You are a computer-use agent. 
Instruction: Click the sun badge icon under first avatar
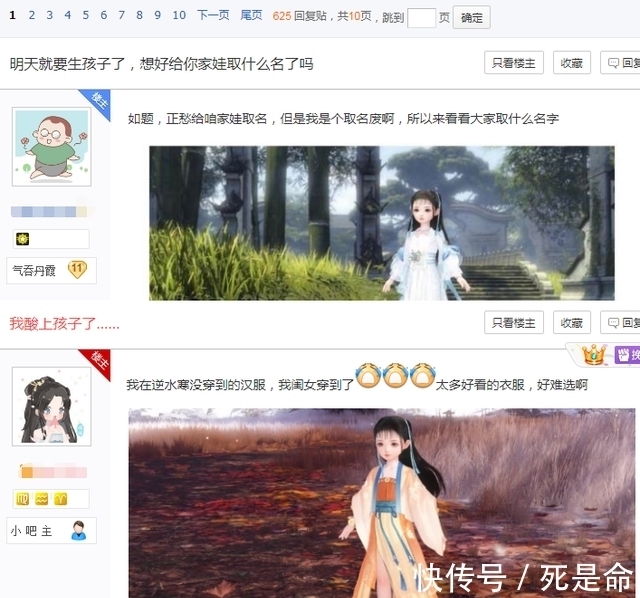pyautogui.click(x=22, y=239)
